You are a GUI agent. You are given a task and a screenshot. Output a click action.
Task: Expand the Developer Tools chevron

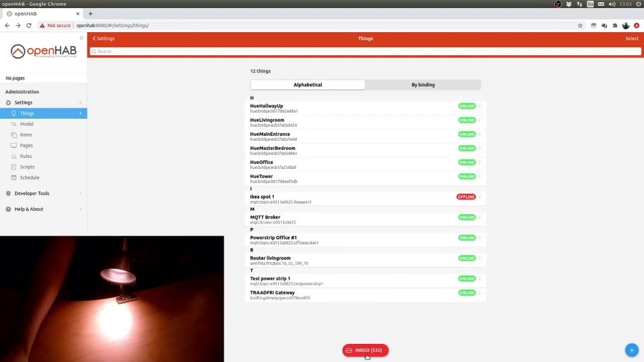80,194
